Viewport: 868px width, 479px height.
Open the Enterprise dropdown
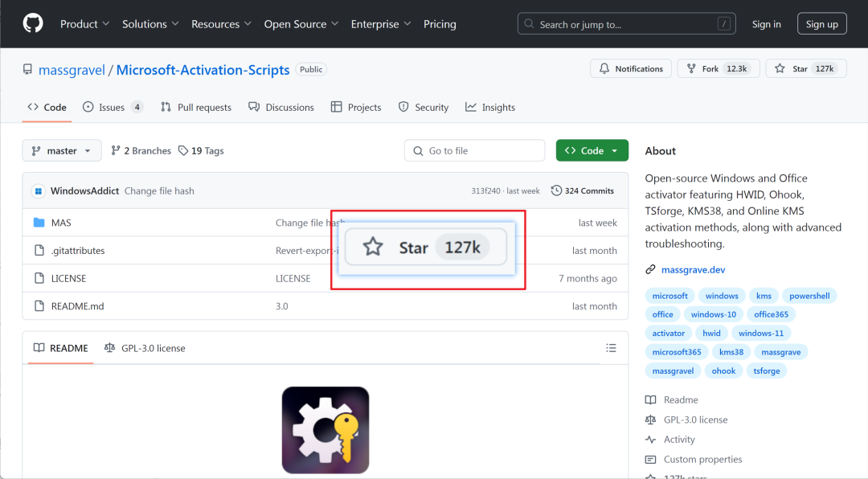pos(380,24)
